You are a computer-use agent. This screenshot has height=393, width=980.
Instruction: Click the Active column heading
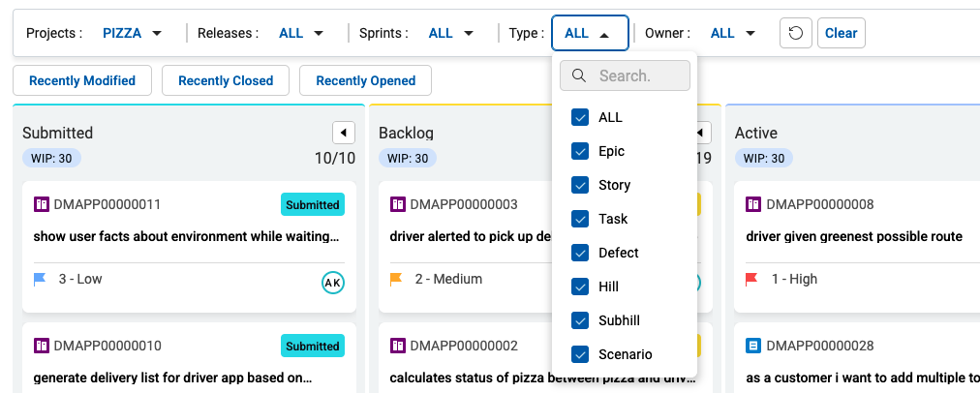[x=756, y=133]
